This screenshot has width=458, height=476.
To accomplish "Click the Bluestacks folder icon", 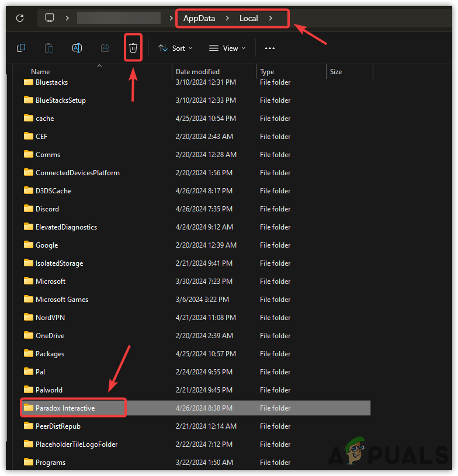I will pyautogui.click(x=29, y=82).
